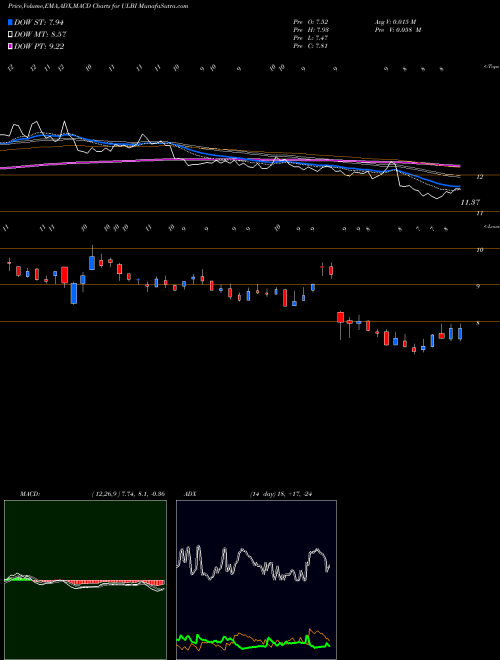Click the 'Pre C: 7.81' value

(x=311, y=46)
